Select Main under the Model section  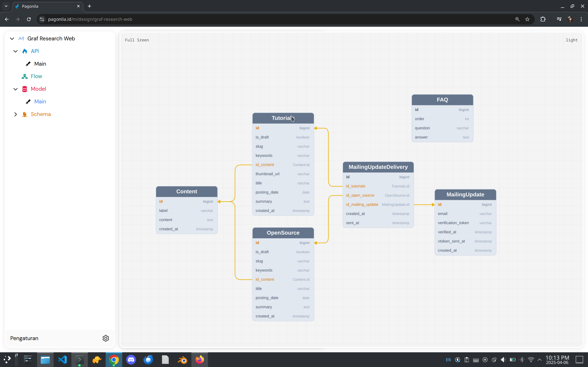click(x=40, y=102)
